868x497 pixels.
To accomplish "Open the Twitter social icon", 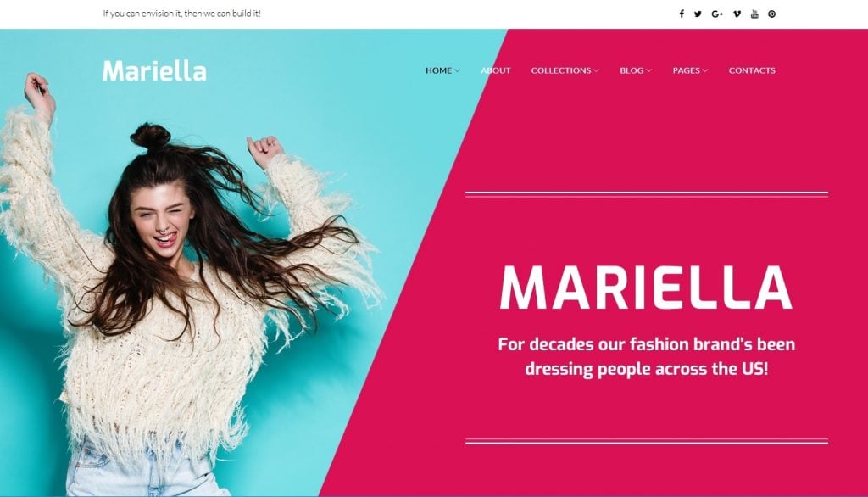I will tap(698, 14).
